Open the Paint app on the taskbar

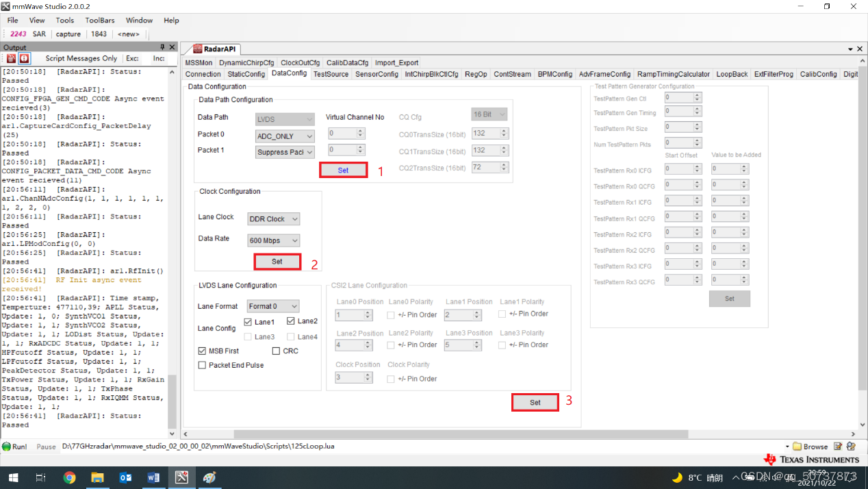[x=209, y=477]
